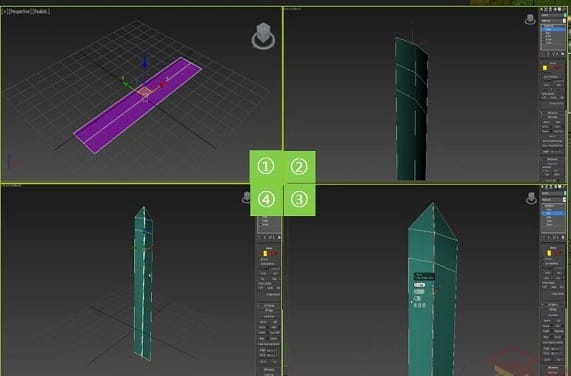This screenshot has width=571, height=376.
Task: Select yellow sub-object icon in viewport 4 panel
Action: 265,253
